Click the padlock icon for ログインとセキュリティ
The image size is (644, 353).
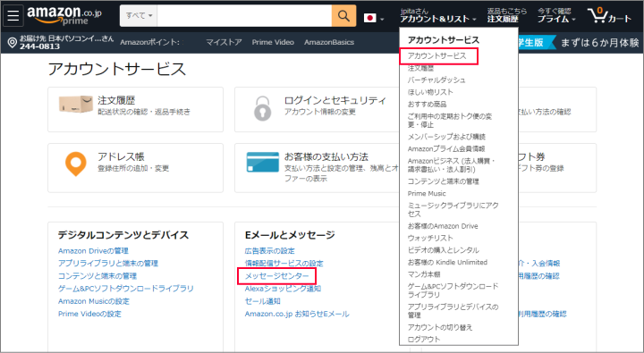(262, 108)
